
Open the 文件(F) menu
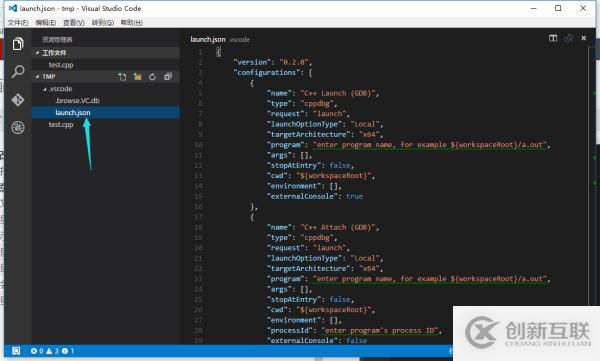(x=18, y=23)
